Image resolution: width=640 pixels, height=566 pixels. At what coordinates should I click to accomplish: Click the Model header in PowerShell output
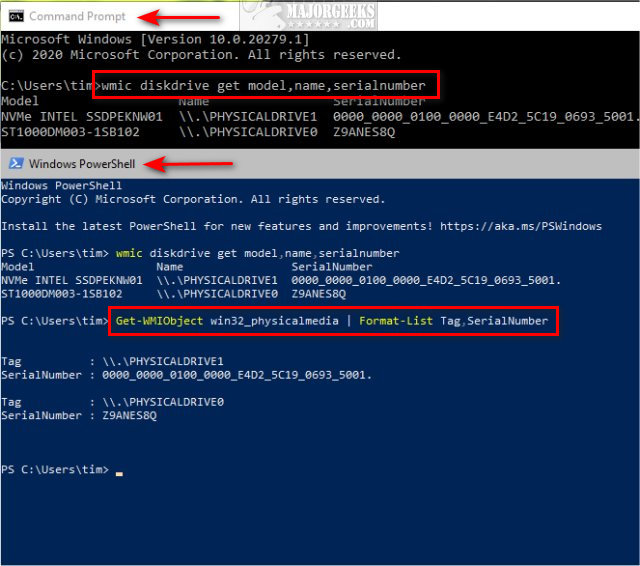point(18,267)
